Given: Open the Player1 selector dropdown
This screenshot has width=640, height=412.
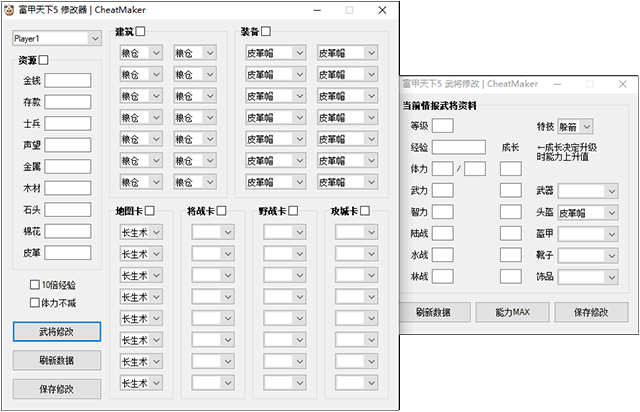Looking at the screenshot, I should [x=57, y=38].
